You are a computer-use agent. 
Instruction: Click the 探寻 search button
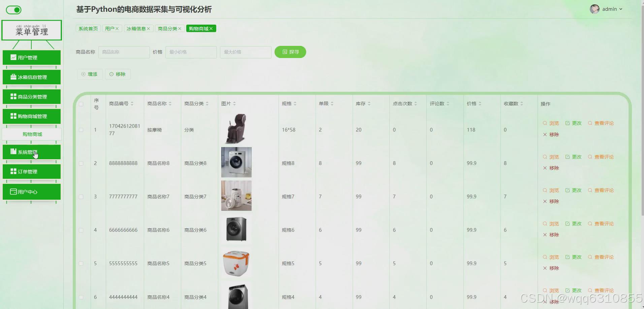tap(290, 52)
